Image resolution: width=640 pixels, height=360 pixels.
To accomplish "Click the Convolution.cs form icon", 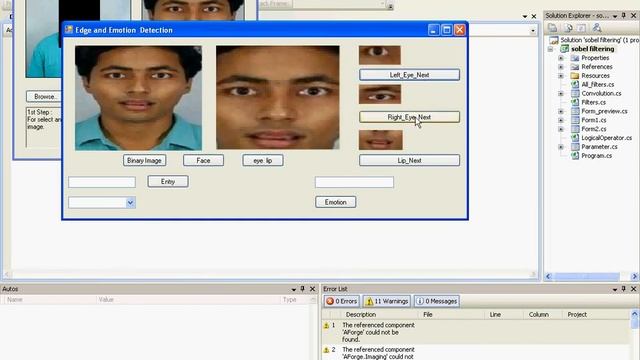I will 575,93.
